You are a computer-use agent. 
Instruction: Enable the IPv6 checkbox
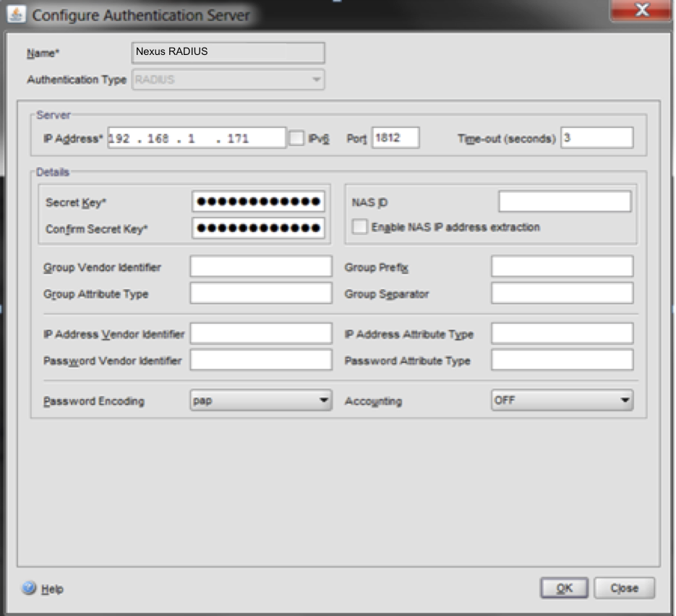click(296, 138)
